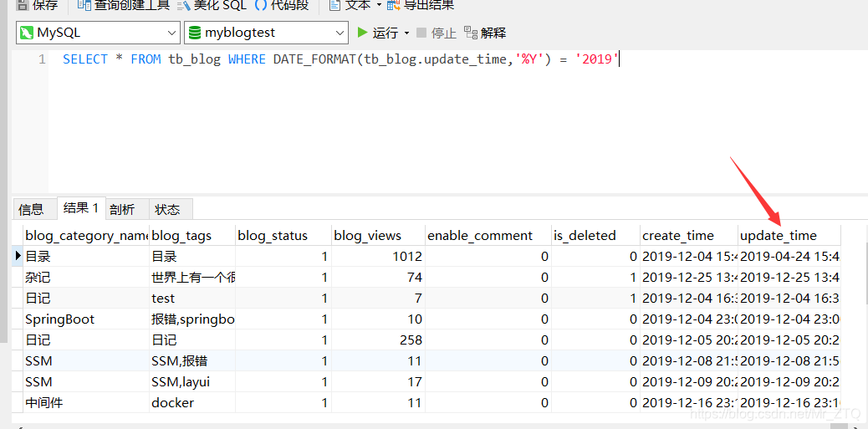The height and width of the screenshot is (429, 868).
Task: Click the update_time column header
Action: pyautogui.click(x=789, y=236)
